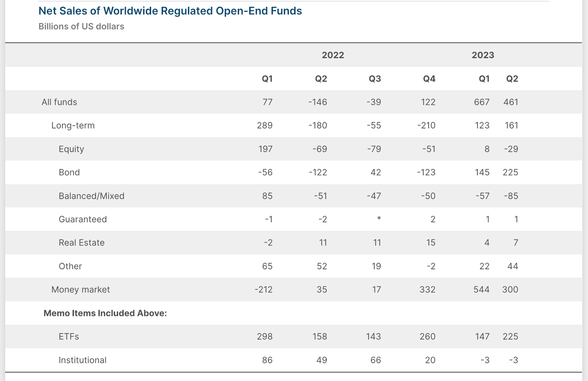Click All funds value 77
Image resolution: width=588 pixels, height=381 pixels.
[268, 102]
